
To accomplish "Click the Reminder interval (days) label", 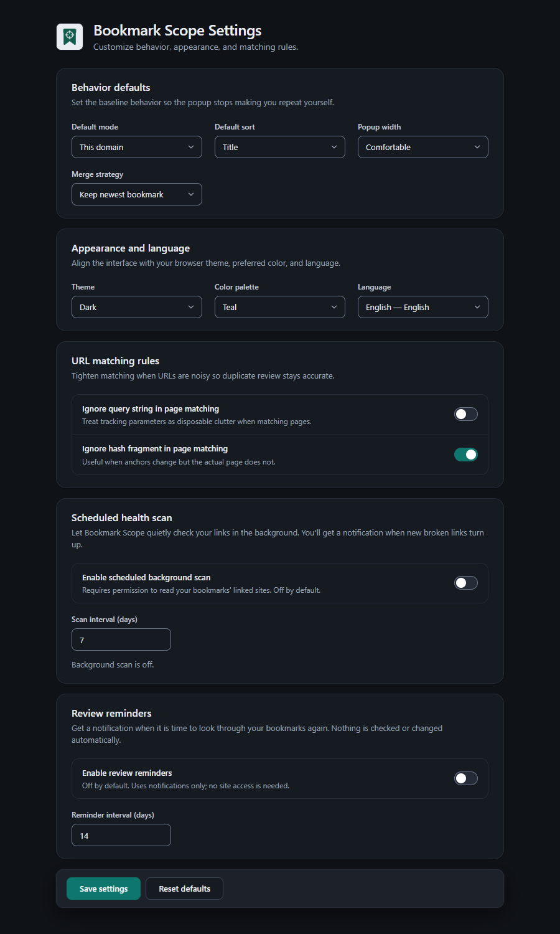I will point(113,815).
